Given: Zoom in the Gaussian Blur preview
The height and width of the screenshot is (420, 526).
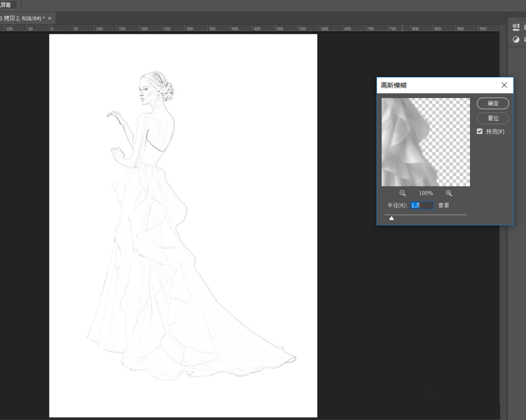Looking at the screenshot, I should (x=449, y=194).
